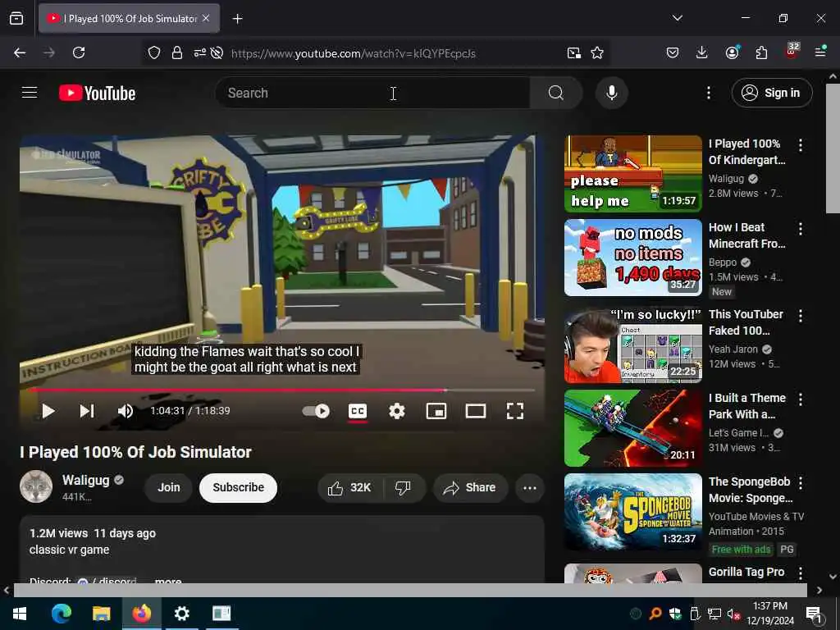
Task: Open 'I Played 100% Of Kindergarten' thumbnail
Action: tap(632, 174)
